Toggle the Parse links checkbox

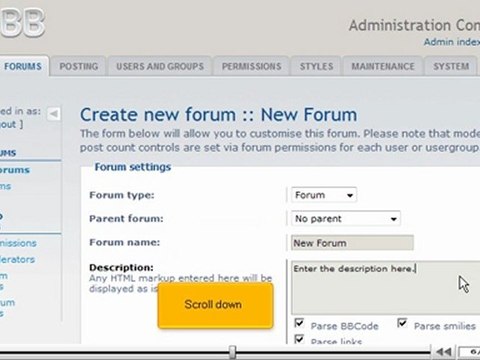[x=299, y=339]
